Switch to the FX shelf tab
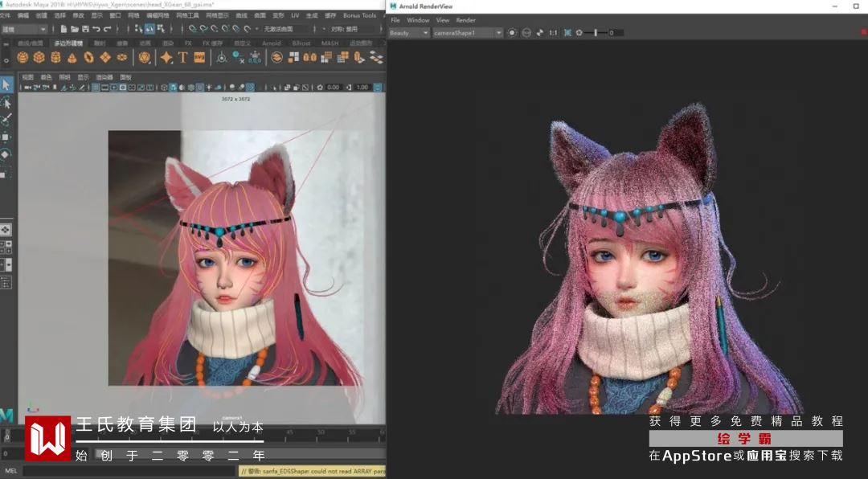Image resolution: width=868 pixels, height=479 pixels. (188, 43)
